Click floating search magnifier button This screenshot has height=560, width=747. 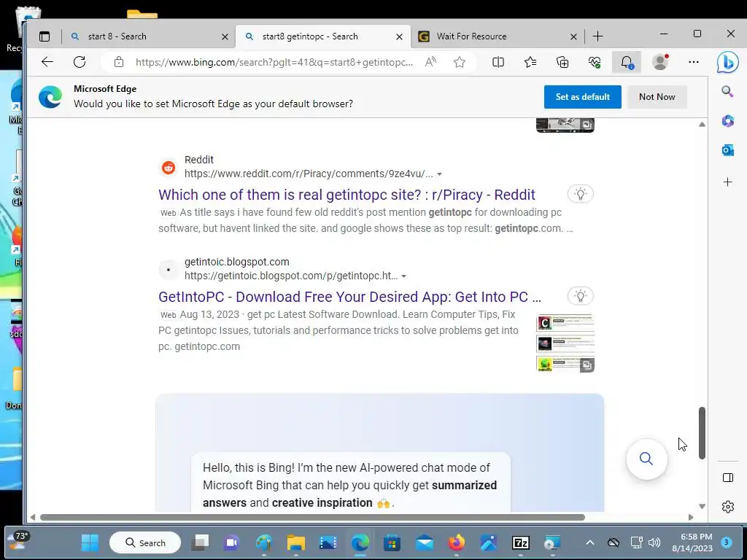pyautogui.click(x=646, y=459)
